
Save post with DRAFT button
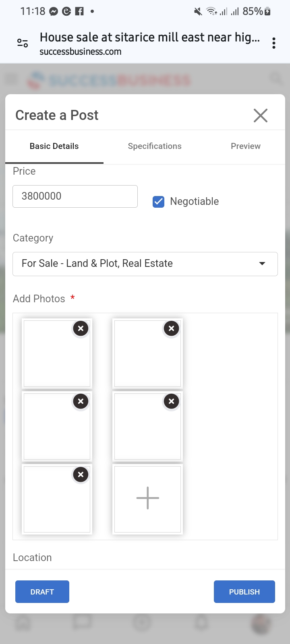pos(42,592)
